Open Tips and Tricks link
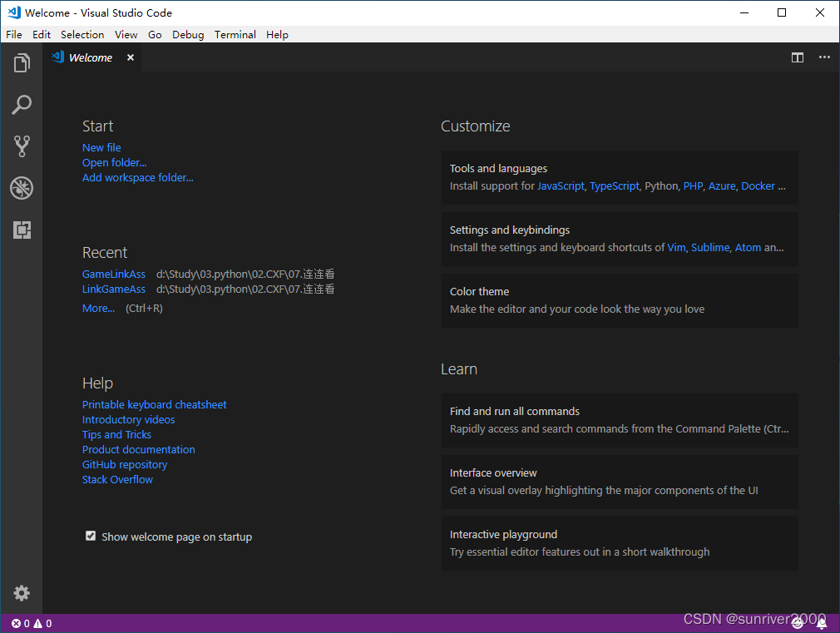840x633 pixels. 116,435
